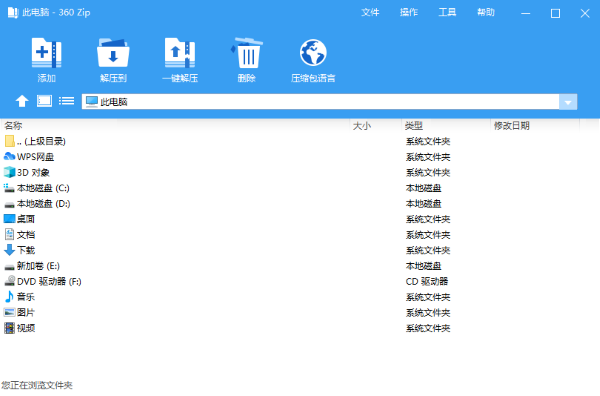Viewport: 600px width, 396px height.
Task: Click the 添加 (Add) archive icon
Action: [46, 53]
